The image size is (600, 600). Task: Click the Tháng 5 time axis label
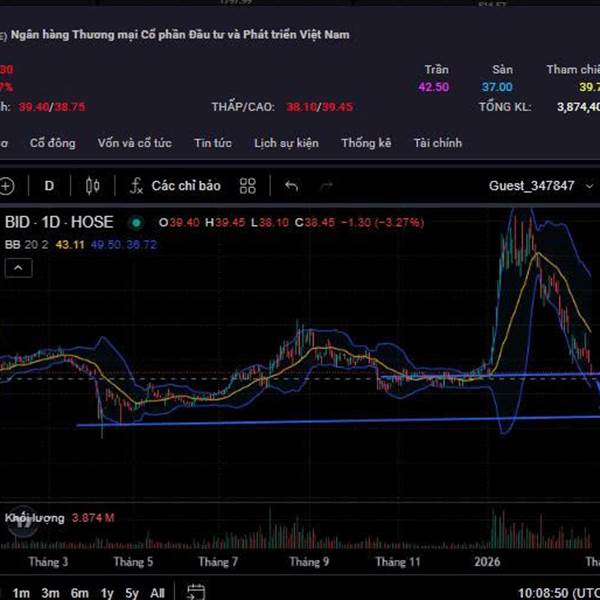(x=133, y=562)
